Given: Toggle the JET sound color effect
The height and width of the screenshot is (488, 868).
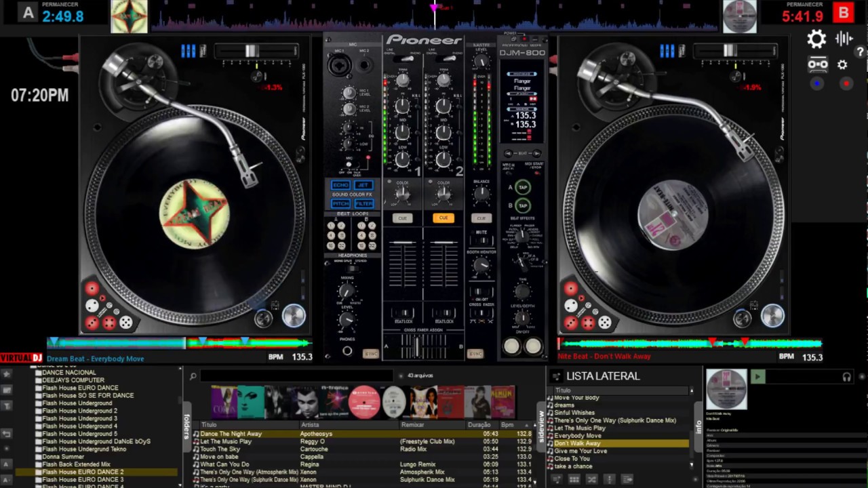Looking at the screenshot, I should point(363,185).
